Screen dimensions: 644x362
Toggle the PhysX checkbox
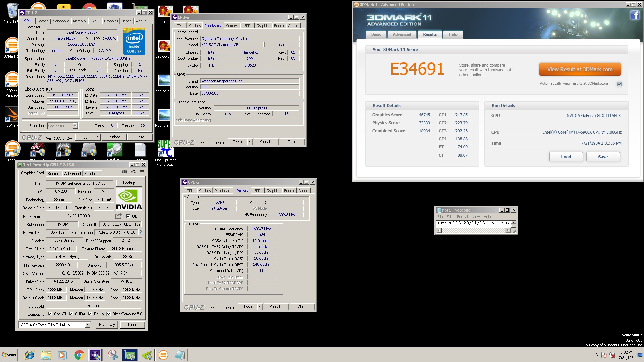click(90, 314)
